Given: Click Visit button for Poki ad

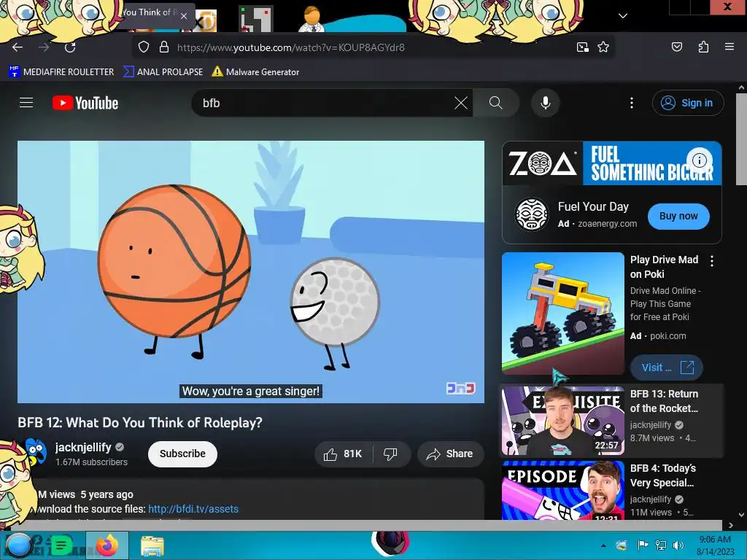Looking at the screenshot, I should pyautogui.click(x=666, y=367).
